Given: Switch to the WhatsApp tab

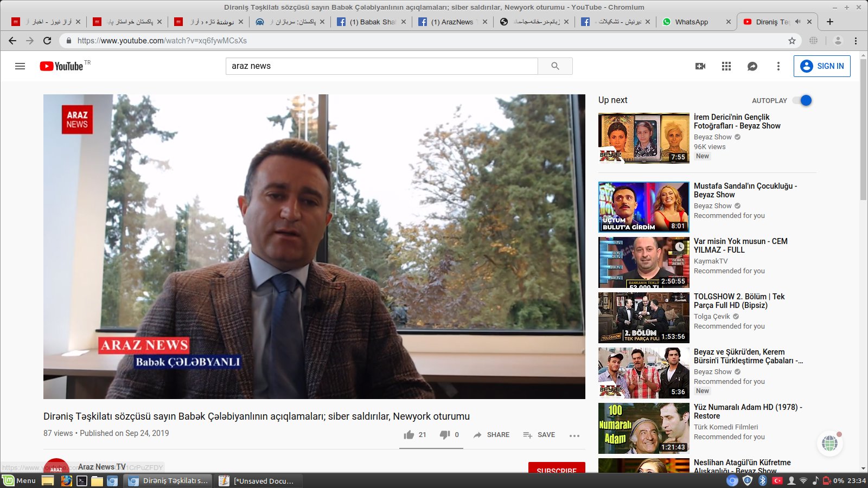Looking at the screenshot, I should click(691, 22).
